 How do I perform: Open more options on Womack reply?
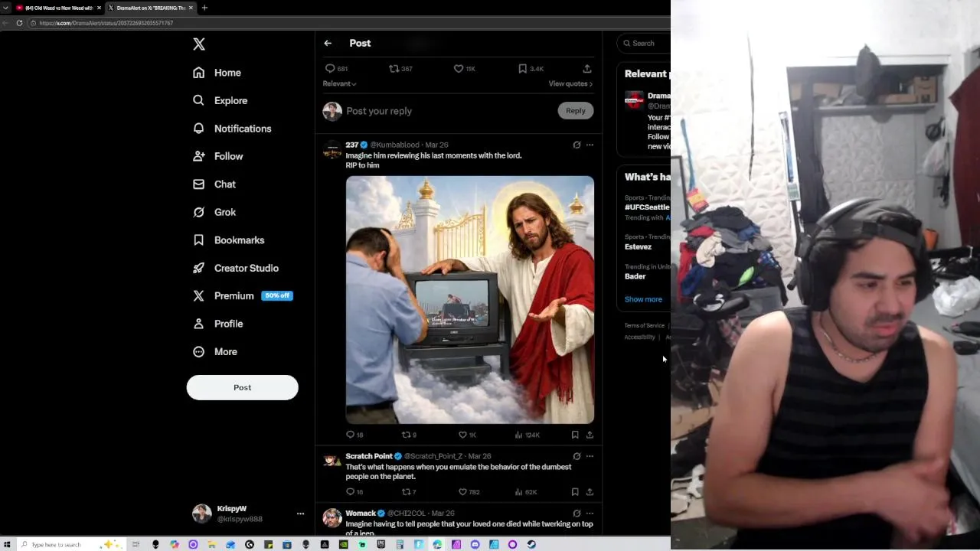pyautogui.click(x=590, y=514)
